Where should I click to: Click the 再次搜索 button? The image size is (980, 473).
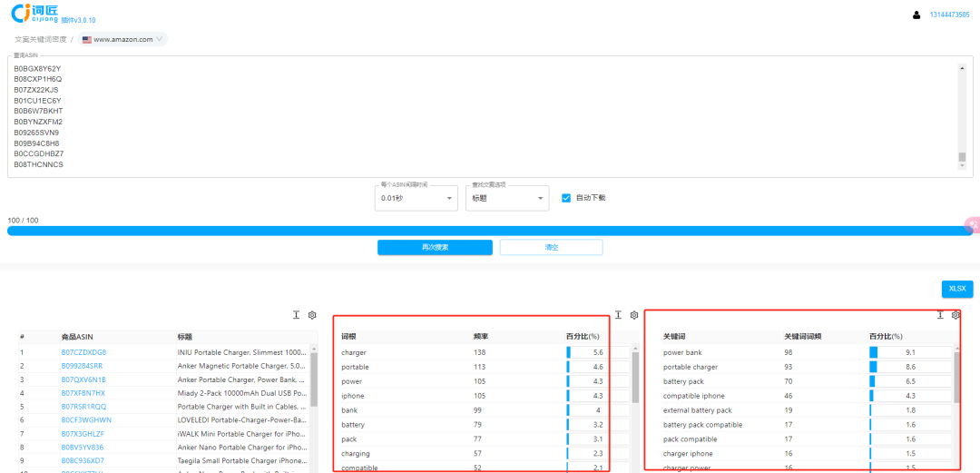pyautogui.click(x=435, y=247)
